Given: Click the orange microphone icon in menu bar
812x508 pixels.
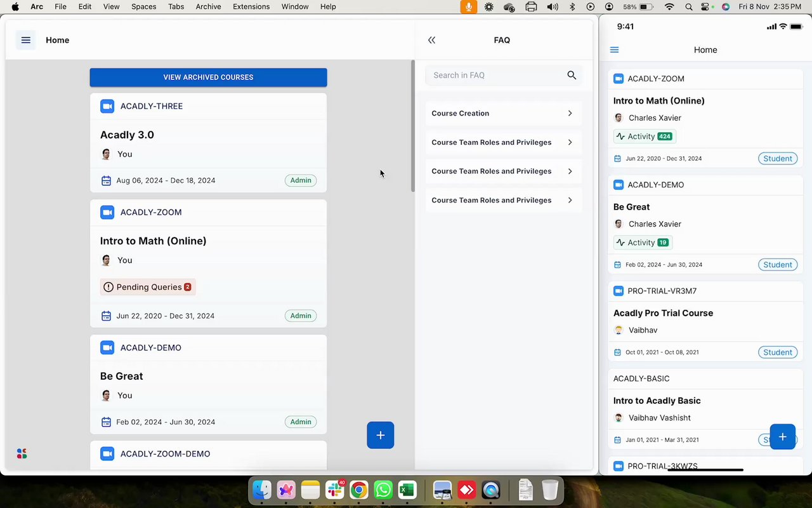Looking at the screenshot, I should pyautogui.click(x=469, y=6).
